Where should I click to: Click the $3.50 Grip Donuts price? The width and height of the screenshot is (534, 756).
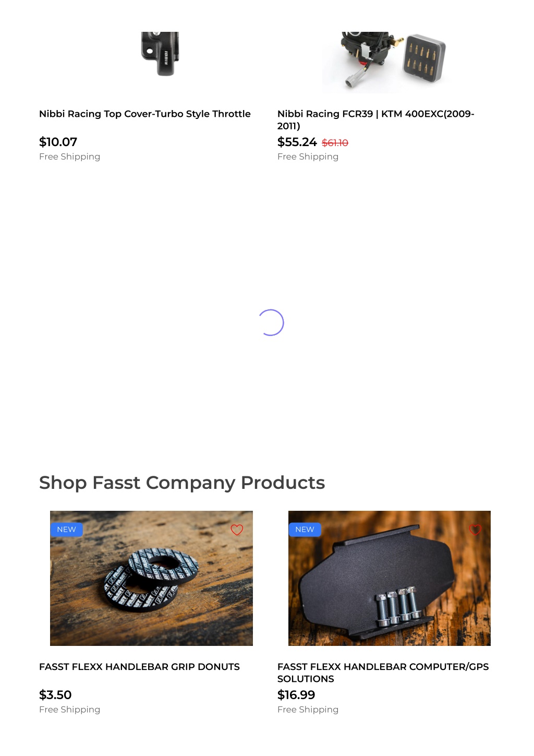pyautogui.click(x=55, y=695)
